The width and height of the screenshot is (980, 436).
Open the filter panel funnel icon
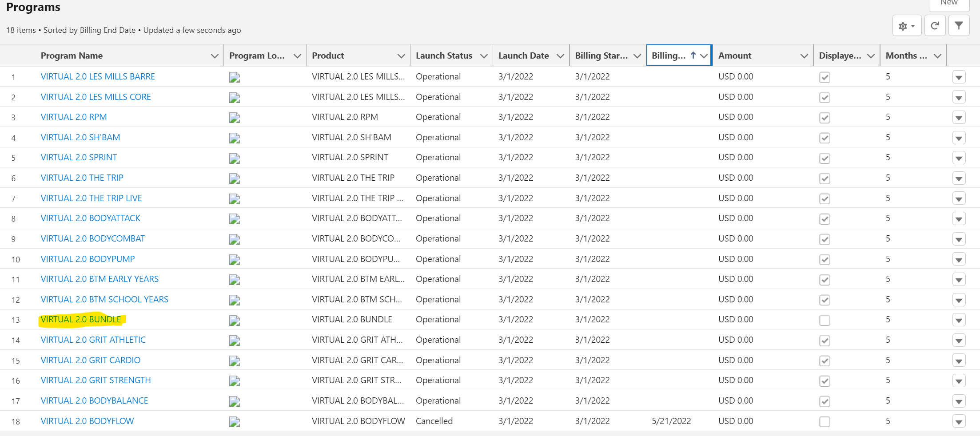point(959,26)
